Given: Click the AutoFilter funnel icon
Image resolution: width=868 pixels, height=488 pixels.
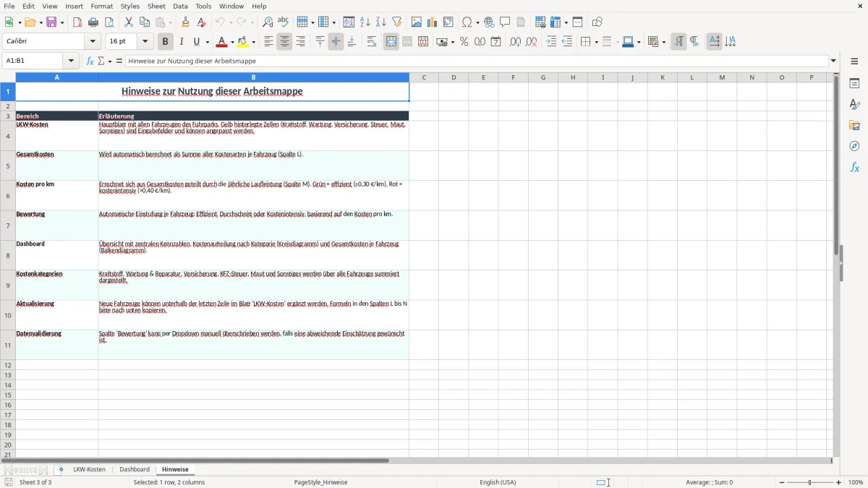Looking at the screenshot, I should pyautogui.click(x=397, y=22).
